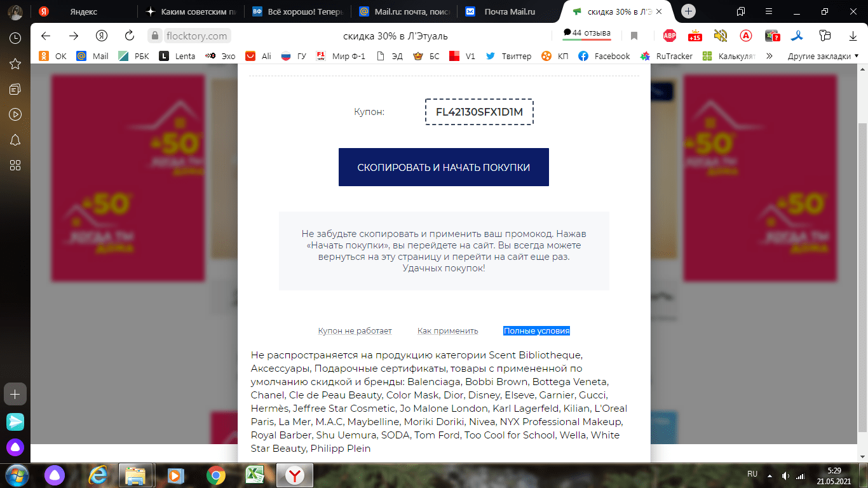Open the extensions panel icon
Screen dimensions: 868x488
pyautogui.click(x=825, y=36)
